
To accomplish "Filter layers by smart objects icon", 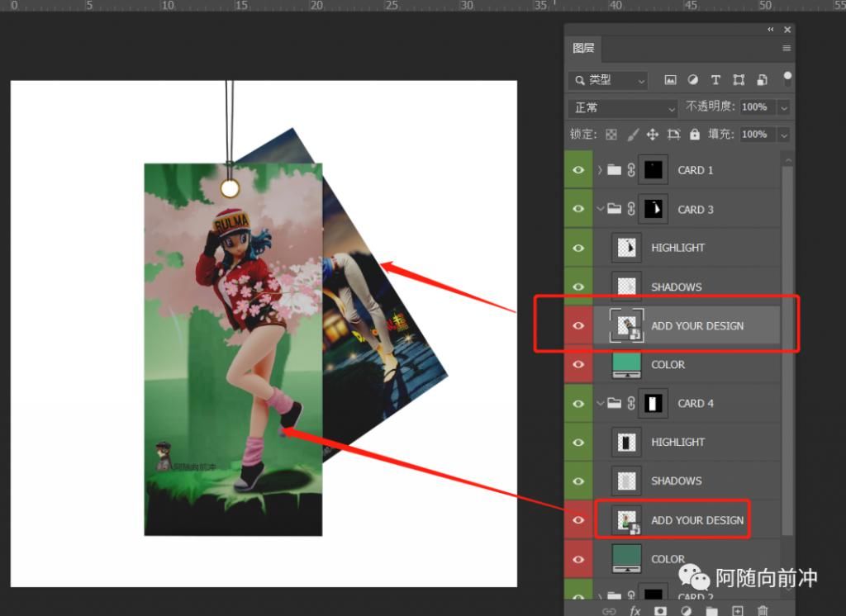I will [x=762, y=80].
